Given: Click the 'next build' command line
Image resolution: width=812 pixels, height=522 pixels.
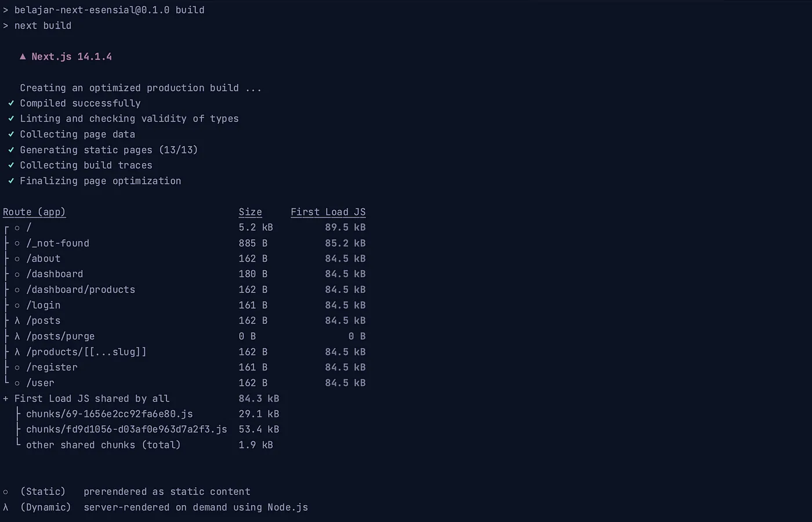Looking at the screenshot, I should (x=43, y=26).
